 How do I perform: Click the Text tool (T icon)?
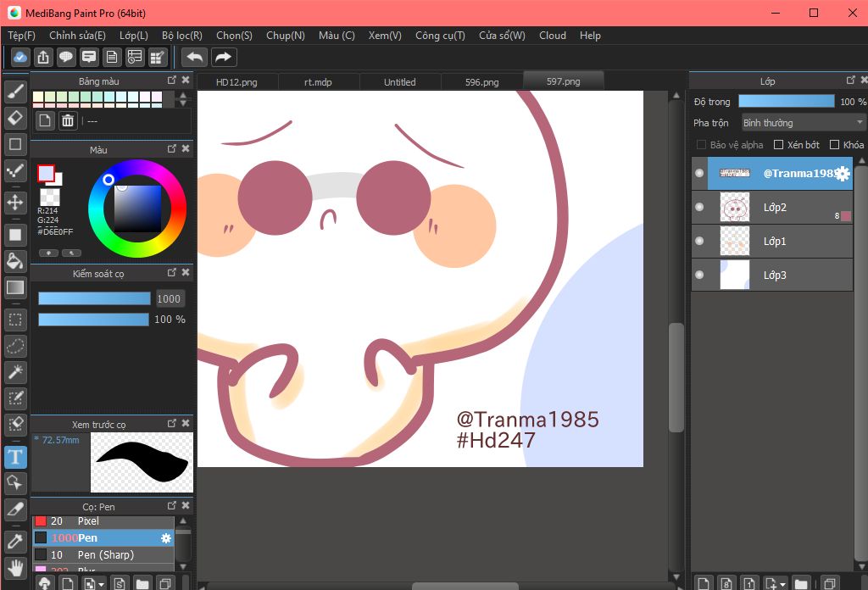(15, 457)
